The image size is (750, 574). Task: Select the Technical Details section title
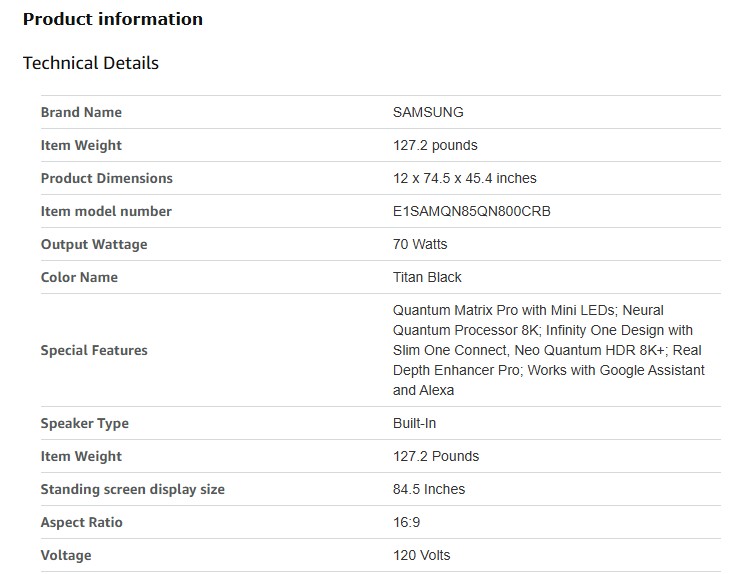pos(90,63)
